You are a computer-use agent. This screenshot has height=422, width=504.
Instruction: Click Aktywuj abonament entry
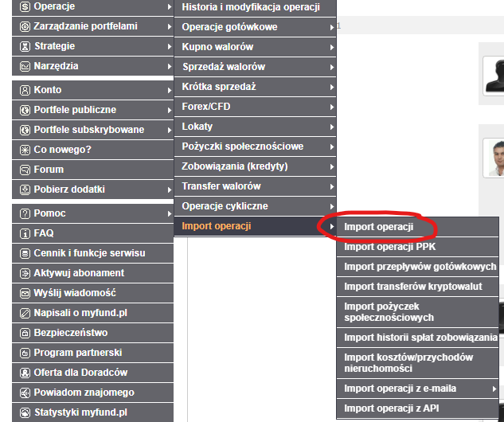coord(79,274)
